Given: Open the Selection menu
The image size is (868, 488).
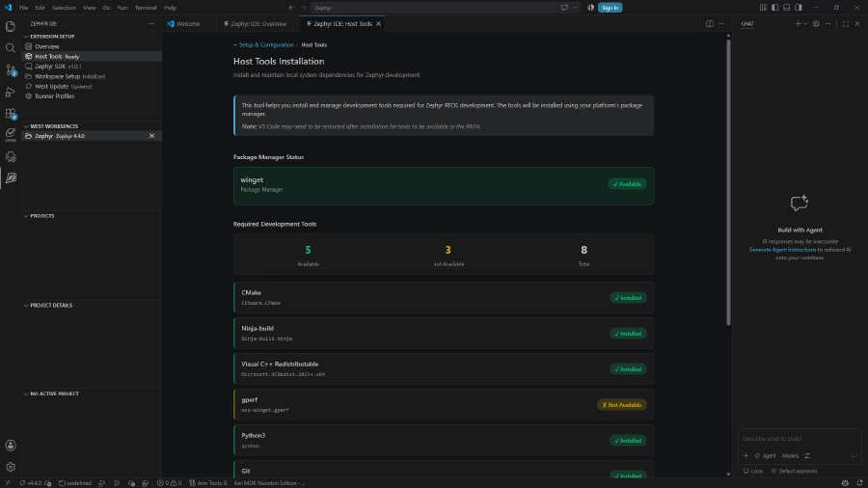Looking at the screenshot, I should pos(64,8).
